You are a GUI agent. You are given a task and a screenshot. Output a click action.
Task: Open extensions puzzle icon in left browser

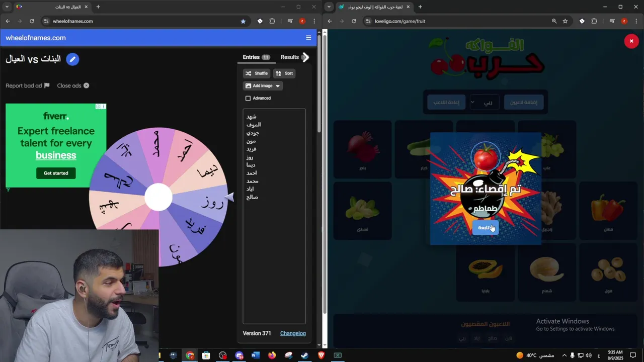(x=272, y=21)
